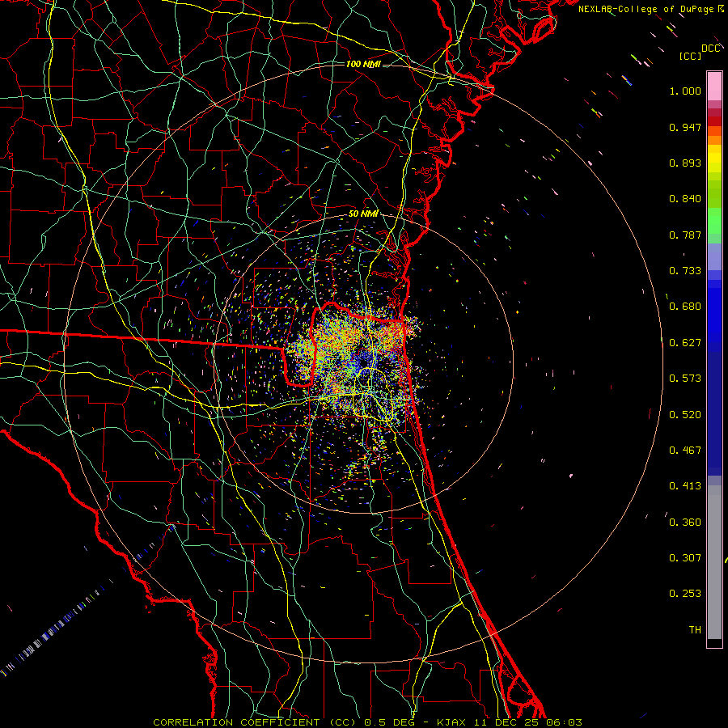Click the 0.467 scale value
The image size is (728, 728).
point(685,451)
